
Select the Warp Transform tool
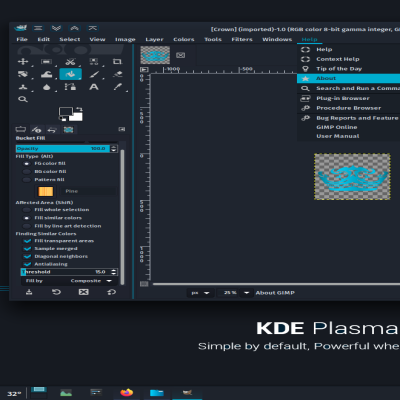46,74
